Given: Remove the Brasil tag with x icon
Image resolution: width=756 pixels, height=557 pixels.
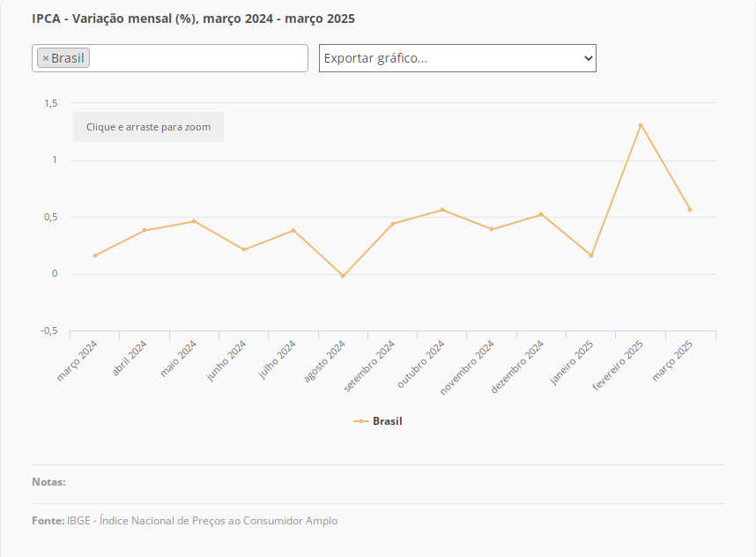Looking at the screenshot, I should [x=46, y=58].
